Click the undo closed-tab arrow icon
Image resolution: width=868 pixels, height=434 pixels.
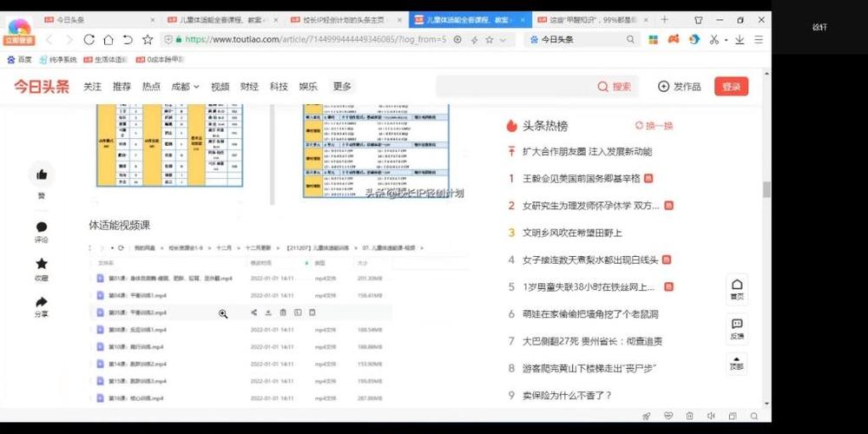pos(128,40)
